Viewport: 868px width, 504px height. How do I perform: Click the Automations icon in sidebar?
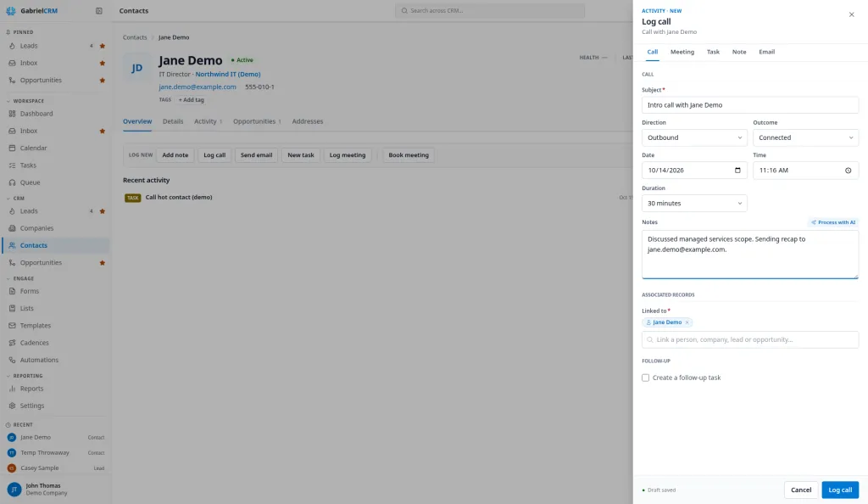click(12, 360)
